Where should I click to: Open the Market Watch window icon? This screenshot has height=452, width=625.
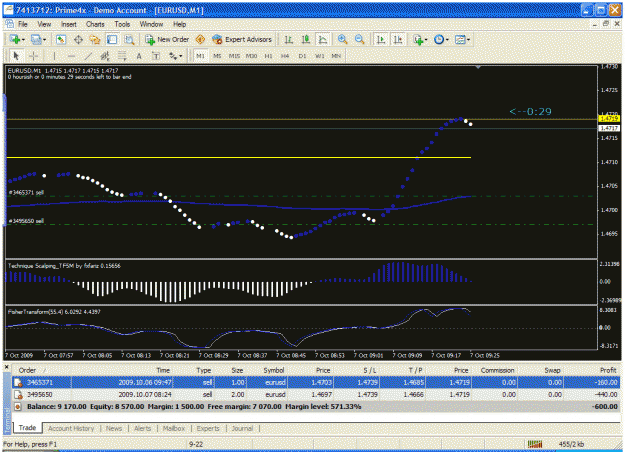coord(61,39)
